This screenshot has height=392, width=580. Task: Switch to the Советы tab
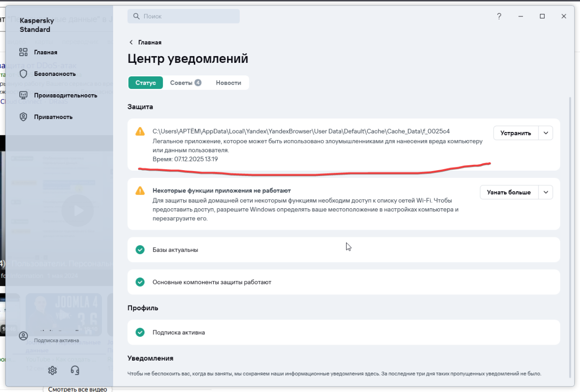point(185,83)
